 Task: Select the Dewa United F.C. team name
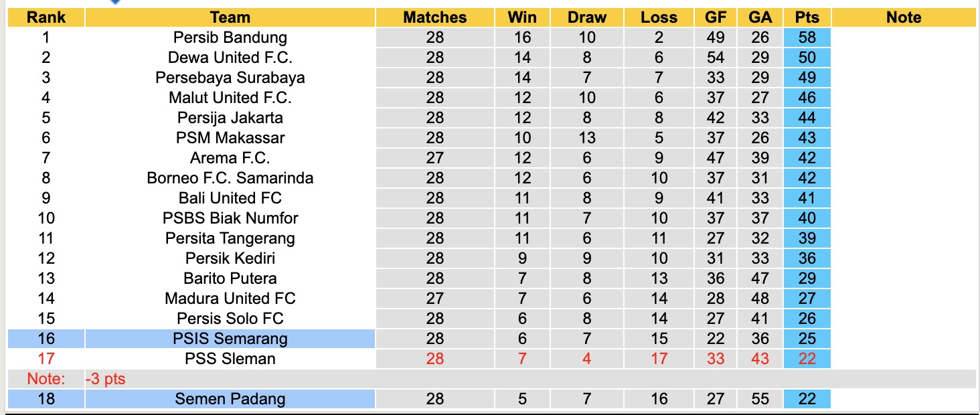click(x=230, y=58)
